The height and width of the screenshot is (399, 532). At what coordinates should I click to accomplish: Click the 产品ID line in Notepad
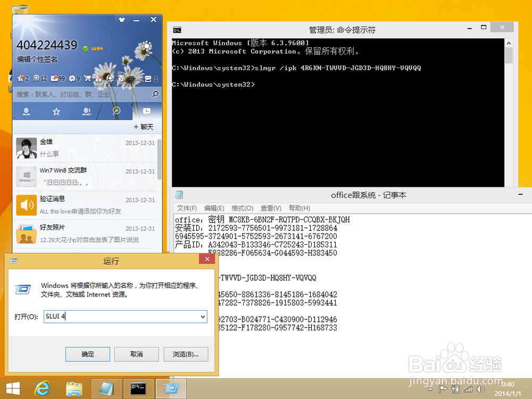point(256,245)
